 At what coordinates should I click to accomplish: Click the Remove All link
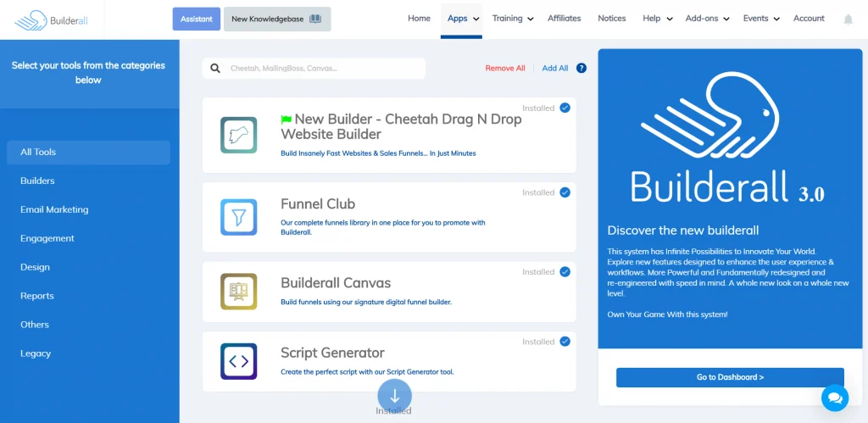click(505, 69)
